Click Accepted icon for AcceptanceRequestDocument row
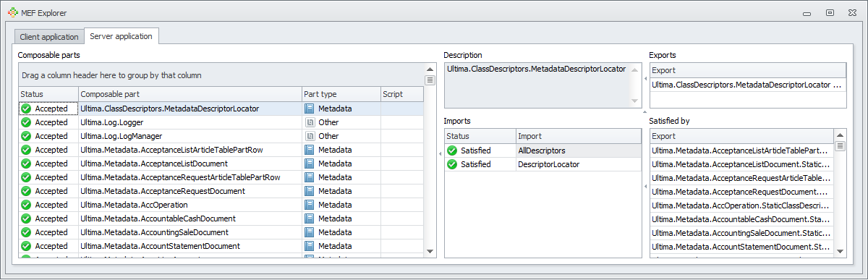 [27, 191]
